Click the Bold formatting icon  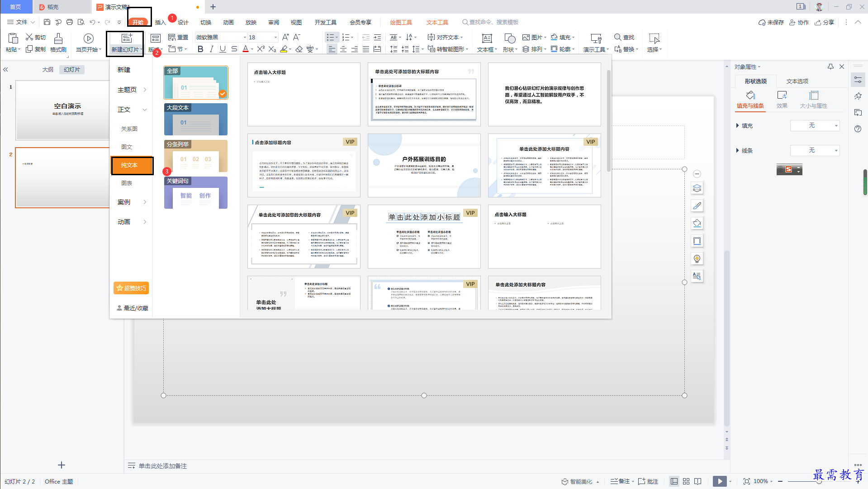tap(200, 49)
